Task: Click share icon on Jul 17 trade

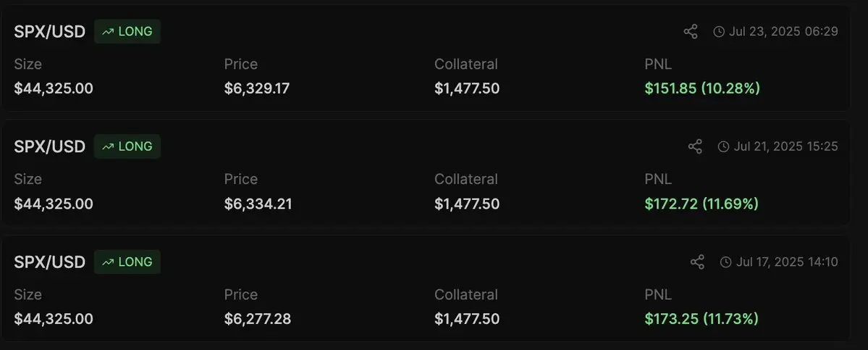Action: pos(697,262)
